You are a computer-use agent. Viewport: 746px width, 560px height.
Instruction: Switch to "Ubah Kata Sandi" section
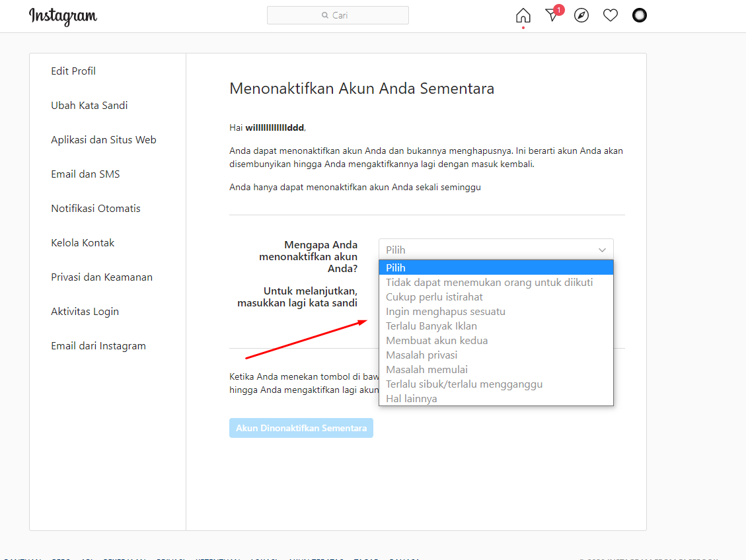(x=89, y=105)
